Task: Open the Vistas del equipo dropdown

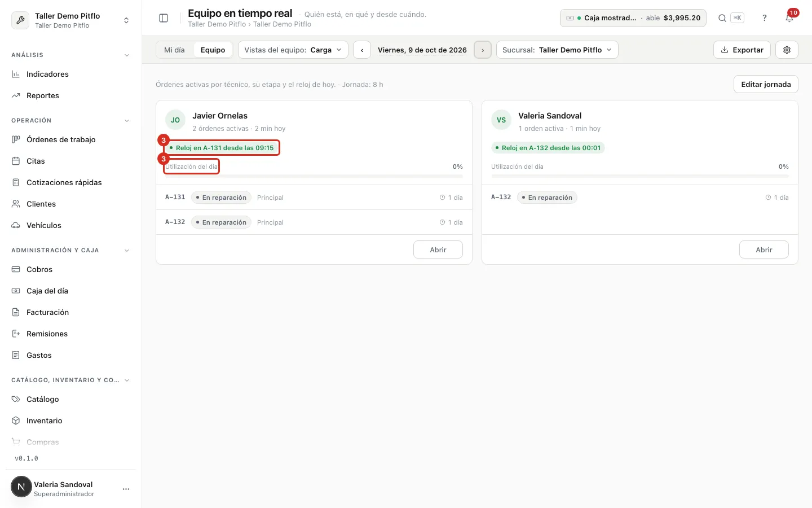Action: (x=293, y=50)
